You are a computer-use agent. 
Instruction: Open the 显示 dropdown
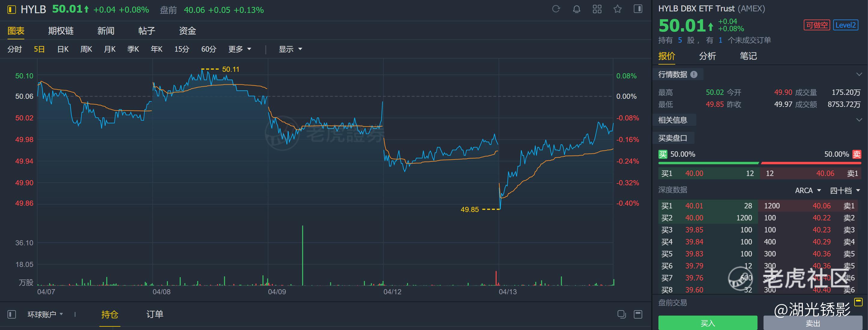pos(290,49)
